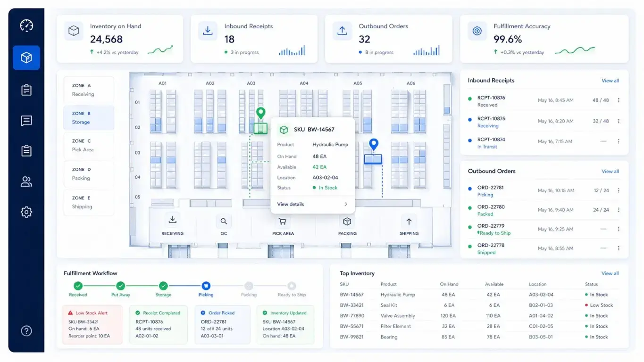
Task: Open the users icon in sidebar
Action: point(26,181)
